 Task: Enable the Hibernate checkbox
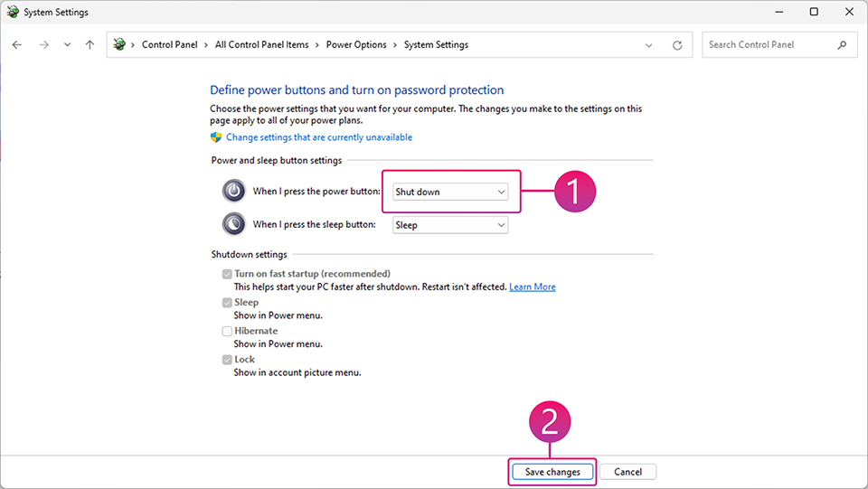[227, 331]
